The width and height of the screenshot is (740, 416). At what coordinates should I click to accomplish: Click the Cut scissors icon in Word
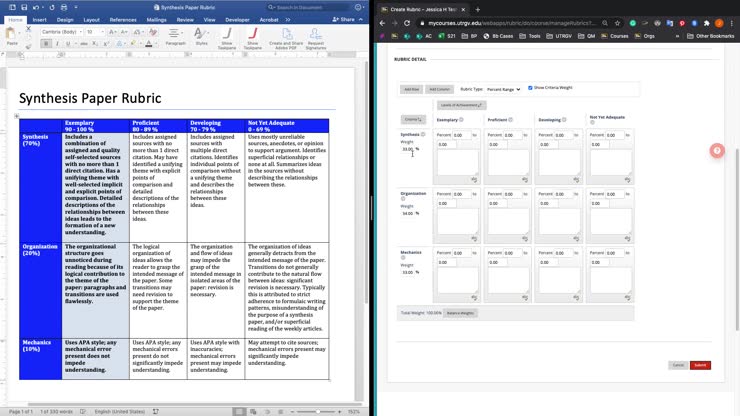click(x=28, y=30)
